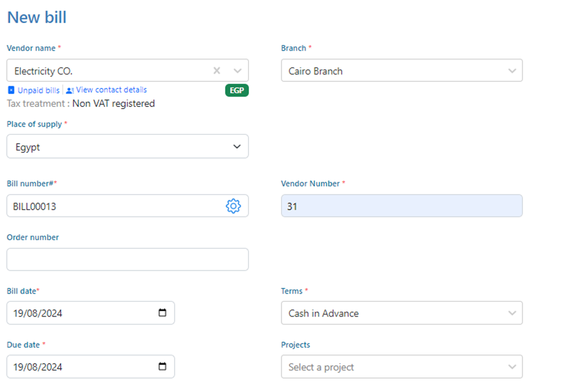Click the empty Order number field
This screenshot has width=573, height=392.
127,260
